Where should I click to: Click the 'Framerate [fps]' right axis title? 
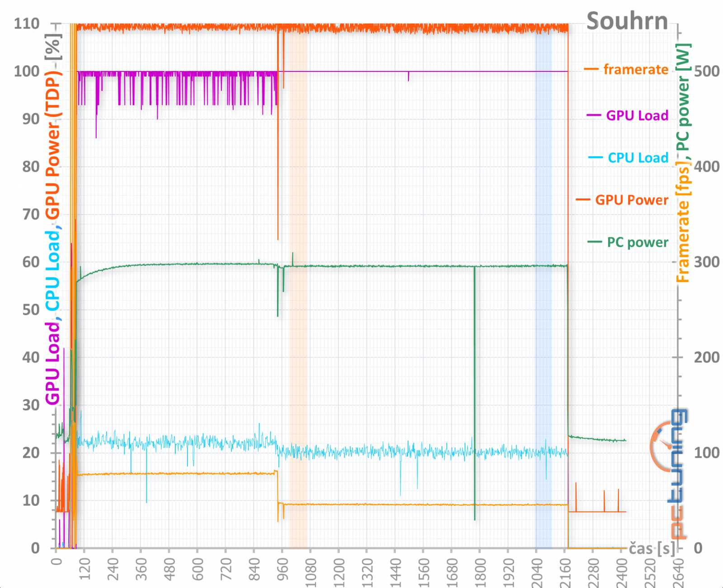pos(683,222)
